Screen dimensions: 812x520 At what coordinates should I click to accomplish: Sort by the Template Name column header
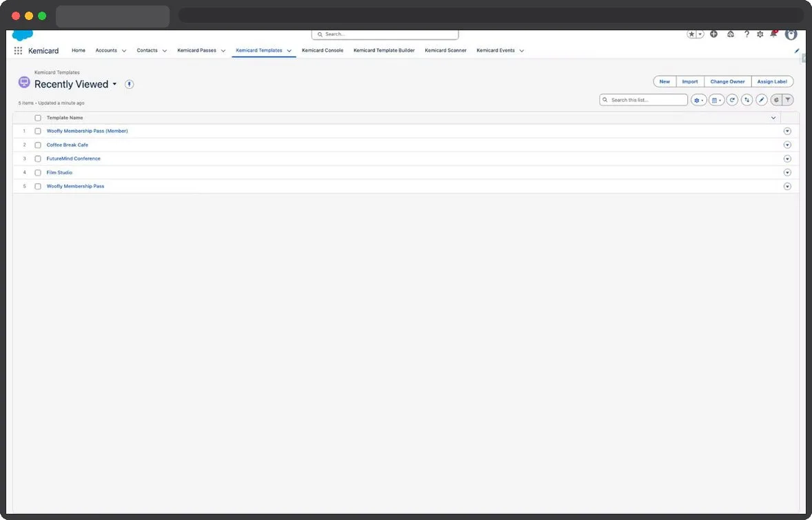tap(65, 118)
